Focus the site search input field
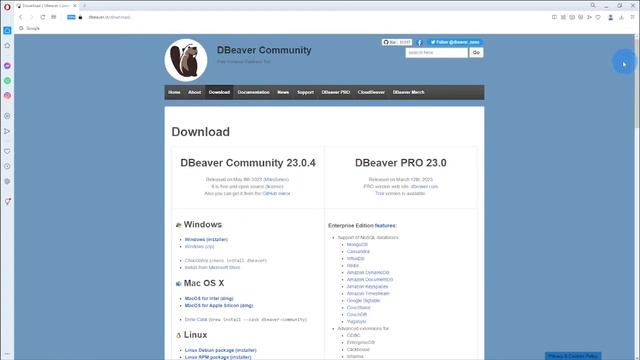The image size is (640, 360). coord(436,53)
